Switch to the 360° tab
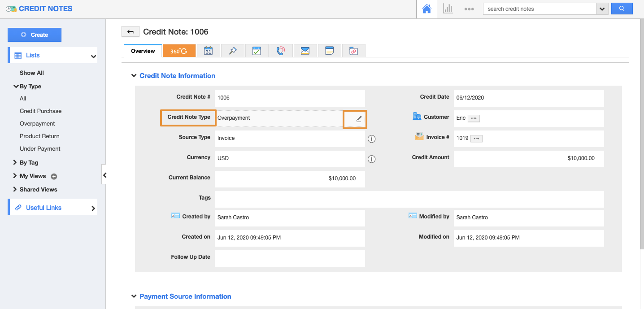 178,51
